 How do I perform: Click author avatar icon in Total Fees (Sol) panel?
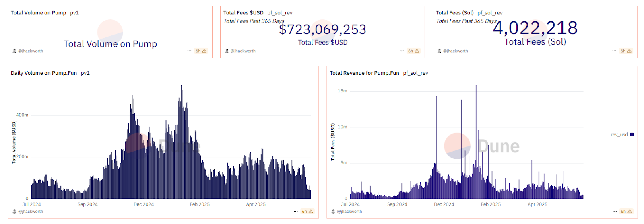coord(440,51)
